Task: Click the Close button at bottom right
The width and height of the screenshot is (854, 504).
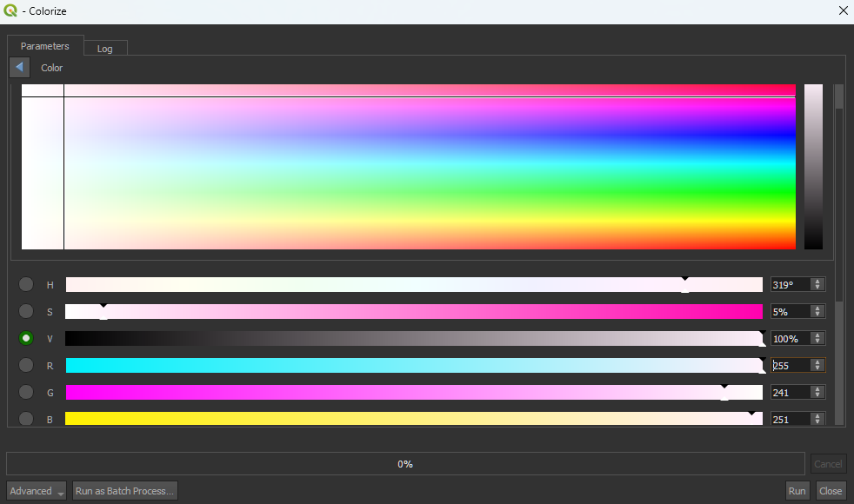Action: point(831,491)
